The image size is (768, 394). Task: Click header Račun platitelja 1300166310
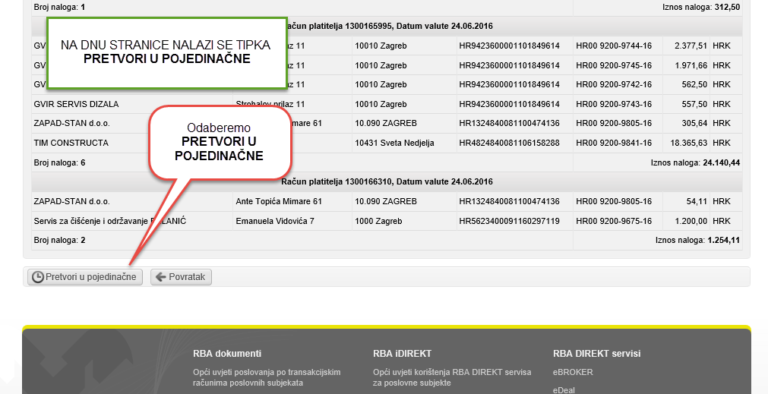(x=387, y=181)
